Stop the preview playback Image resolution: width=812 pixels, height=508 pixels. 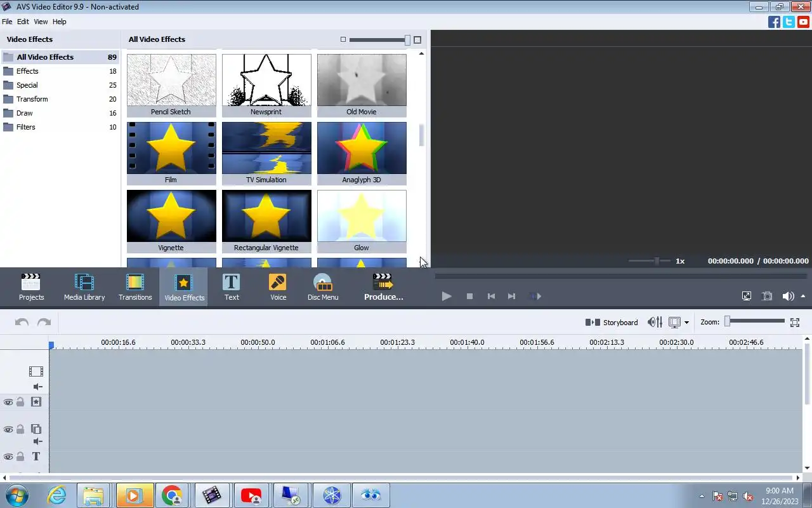coord(469,296)
